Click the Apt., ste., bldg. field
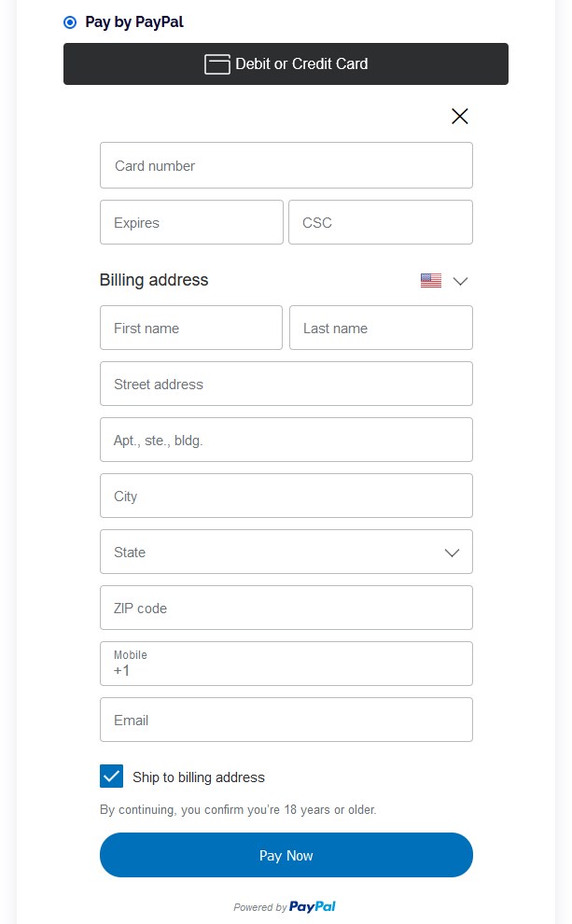The image size is (572, 924). click(286, 440)
